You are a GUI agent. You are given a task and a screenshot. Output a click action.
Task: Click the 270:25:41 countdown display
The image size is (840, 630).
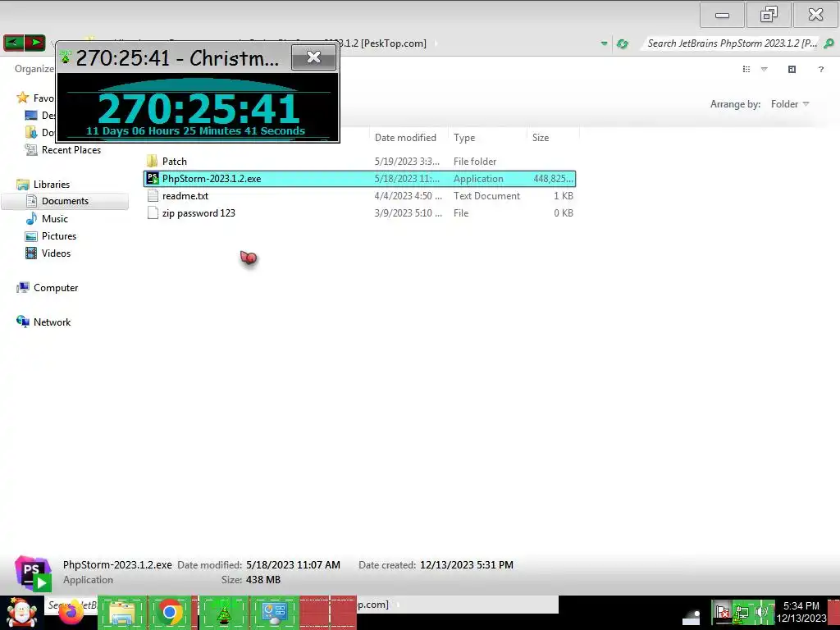coord(199,109)
